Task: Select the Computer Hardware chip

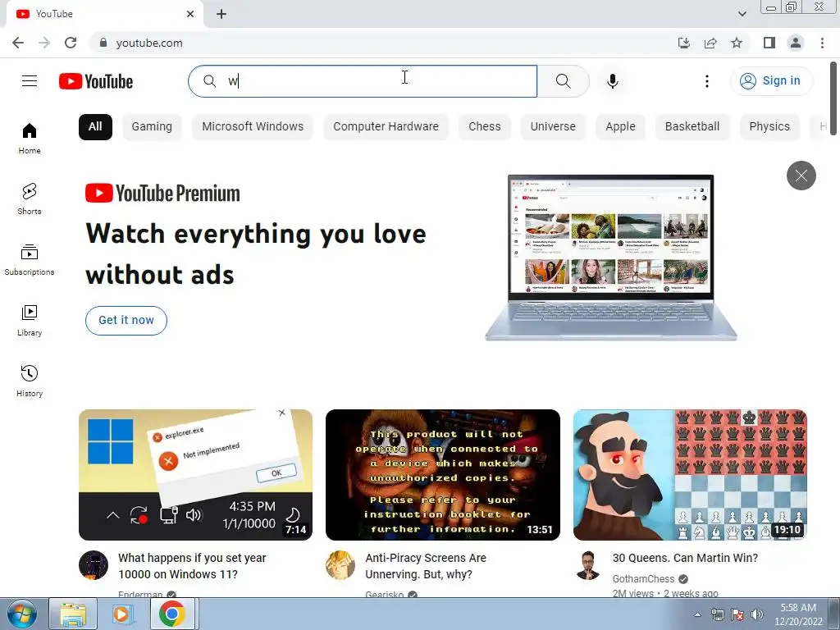Action: pyautogui.click(x=386, y=127)
